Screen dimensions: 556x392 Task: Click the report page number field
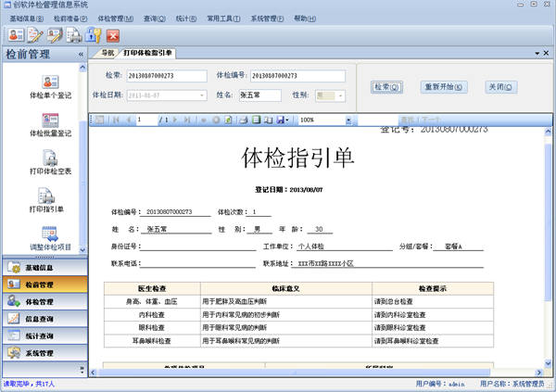coord(146,120)
